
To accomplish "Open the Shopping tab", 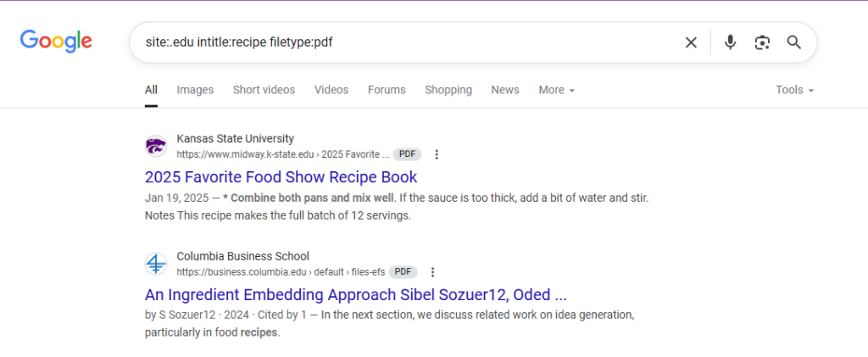I will 448,90.
